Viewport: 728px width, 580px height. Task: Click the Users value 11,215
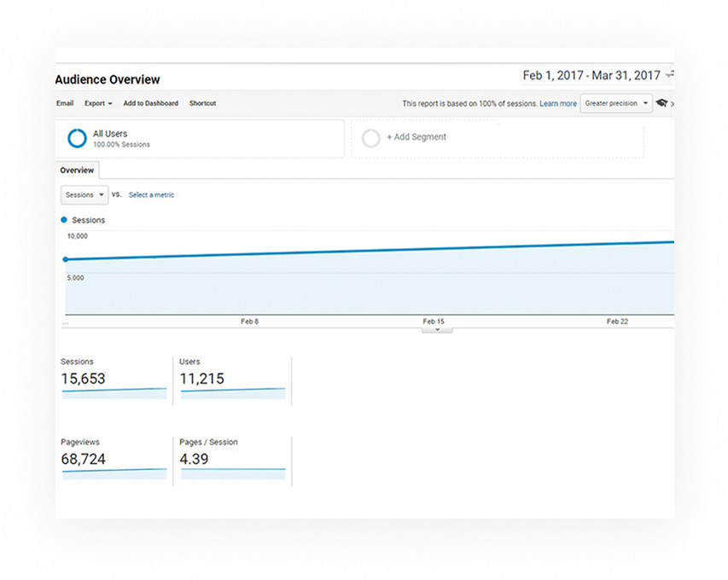tap(202, 379)
